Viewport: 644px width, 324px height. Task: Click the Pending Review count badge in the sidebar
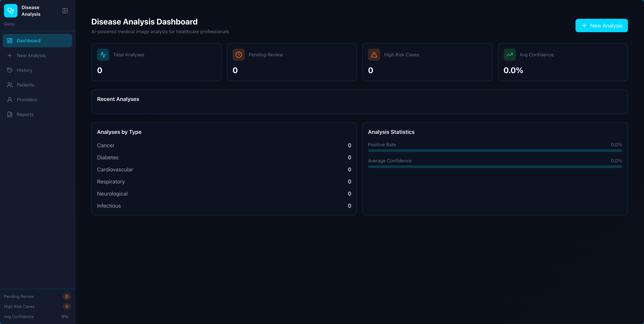pyautogui.click(x=67, y=296)
